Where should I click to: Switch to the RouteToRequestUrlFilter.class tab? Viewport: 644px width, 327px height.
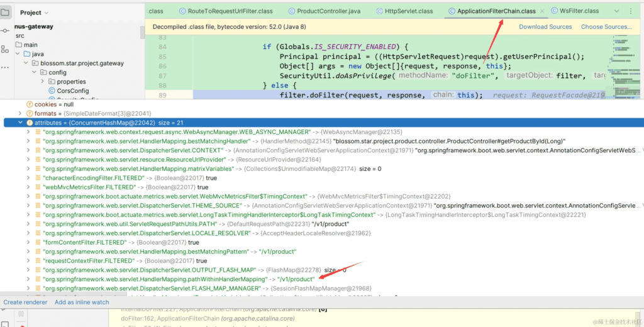coord(226,11)
